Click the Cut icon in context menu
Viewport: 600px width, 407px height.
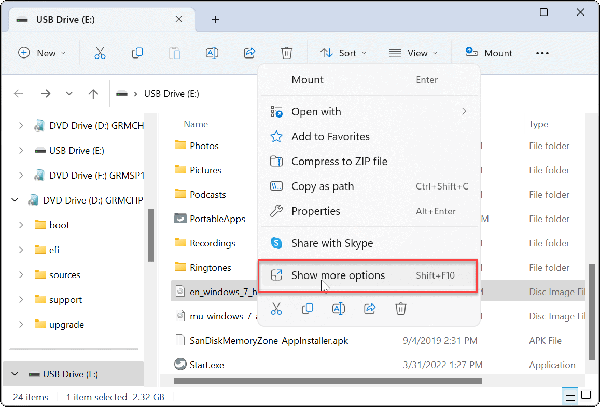(280, 310)
